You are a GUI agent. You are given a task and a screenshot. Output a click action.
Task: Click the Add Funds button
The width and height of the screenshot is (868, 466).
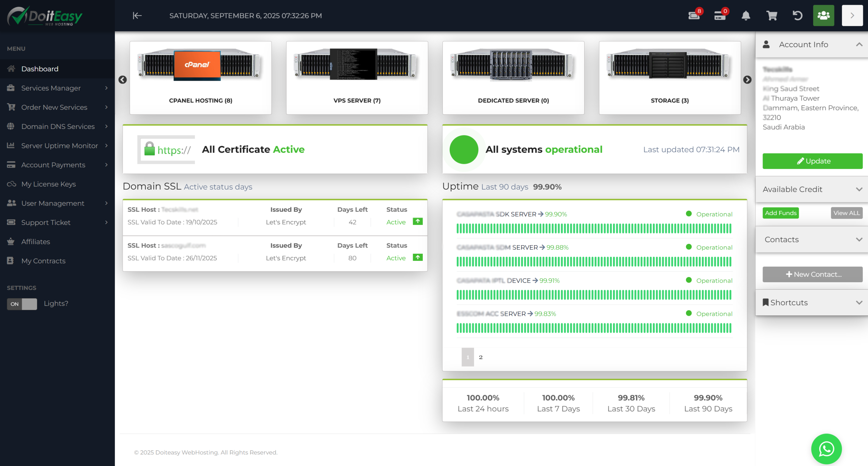click(x=781, y=213)
